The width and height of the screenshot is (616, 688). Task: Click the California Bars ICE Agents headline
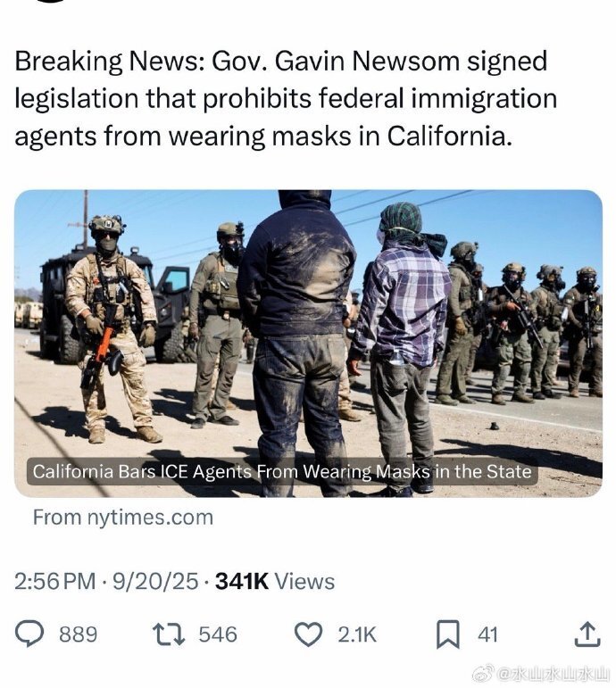click(282, 472)
